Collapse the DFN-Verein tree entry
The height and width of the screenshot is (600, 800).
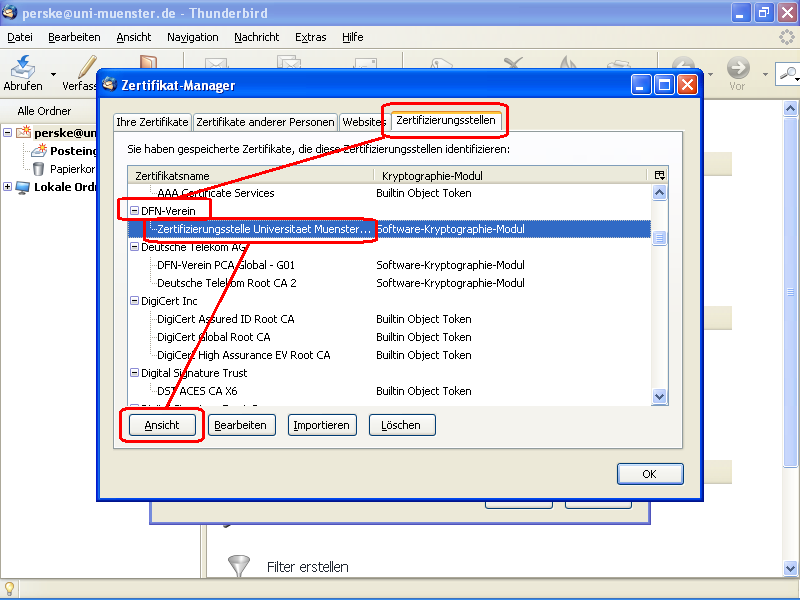(x=134, y=209)
